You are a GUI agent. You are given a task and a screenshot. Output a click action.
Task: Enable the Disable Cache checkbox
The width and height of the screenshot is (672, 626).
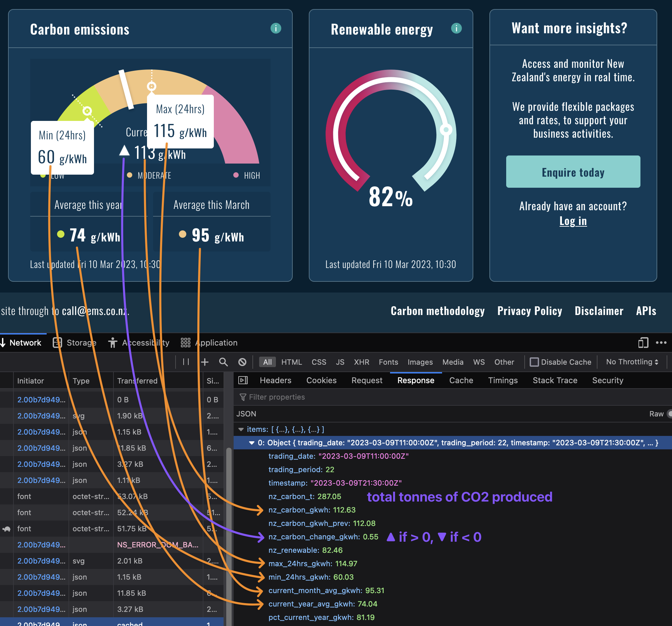(x=534, y=362)
